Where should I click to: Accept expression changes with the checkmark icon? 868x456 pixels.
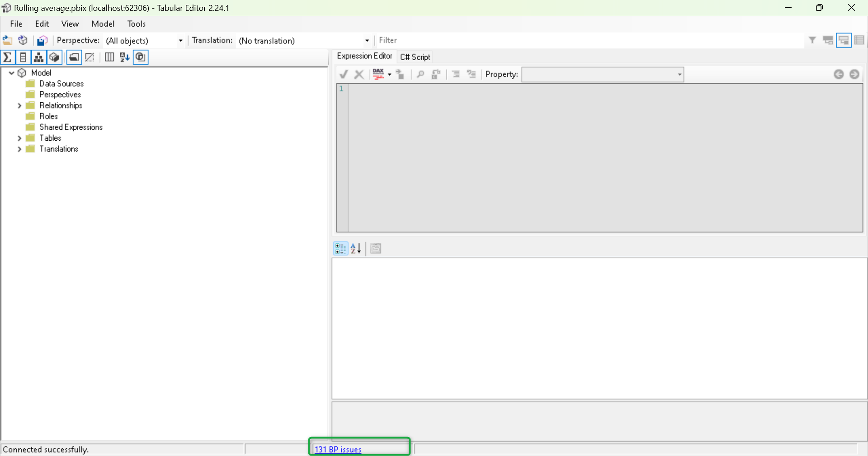344,74
